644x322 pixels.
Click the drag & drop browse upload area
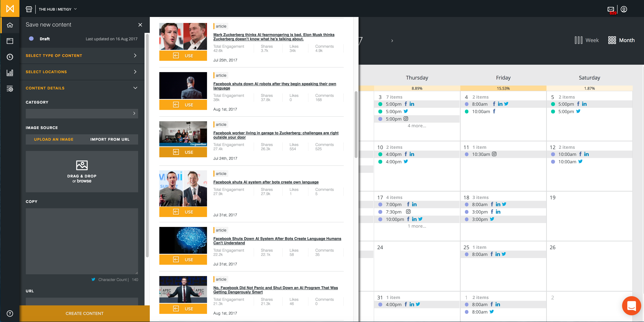pos(82,171)
